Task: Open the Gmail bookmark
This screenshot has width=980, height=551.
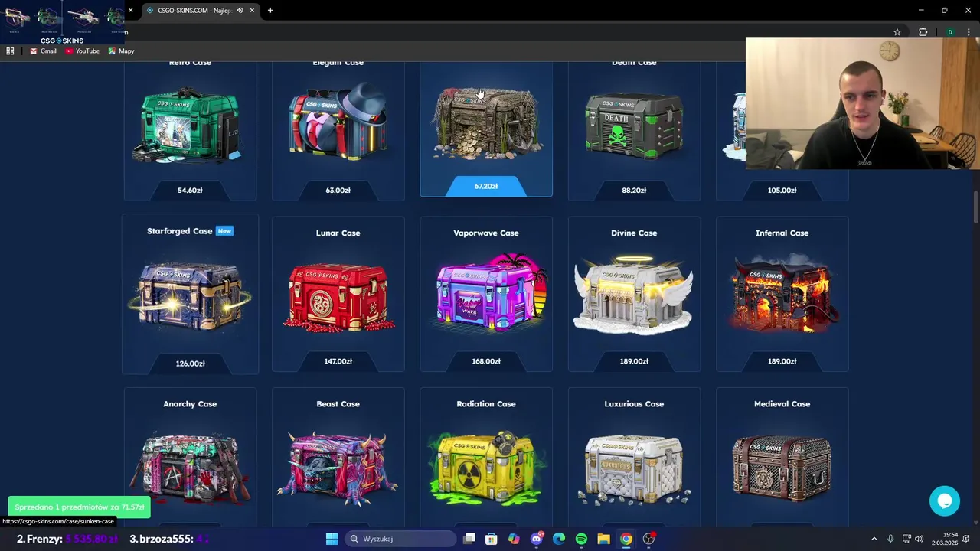Action: point(43,51)
